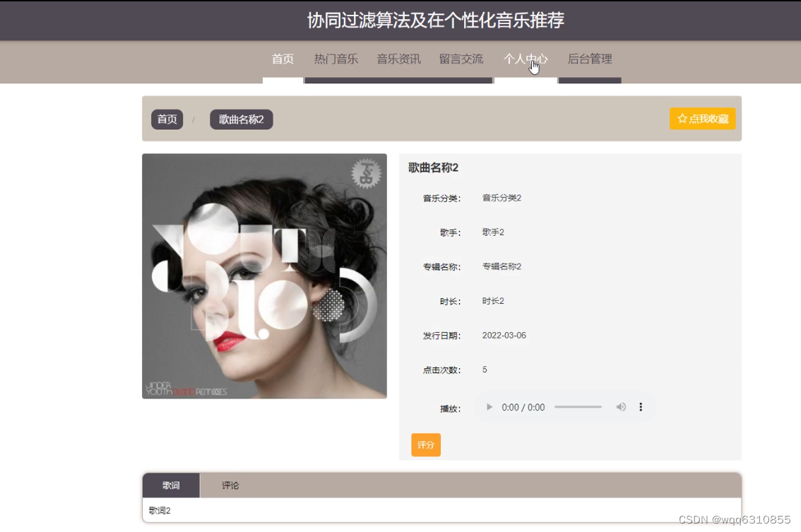The width and height of the screenshot is (801, 532).
Task: Click the 歌手2 value
Action: pyautogui.click(x=493, y=232)
